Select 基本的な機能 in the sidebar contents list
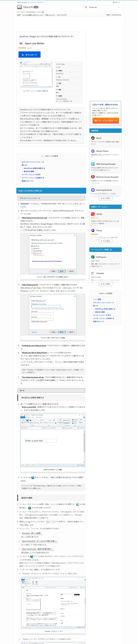The width and height of the screenshot is (138, 644). click(100, 312)
